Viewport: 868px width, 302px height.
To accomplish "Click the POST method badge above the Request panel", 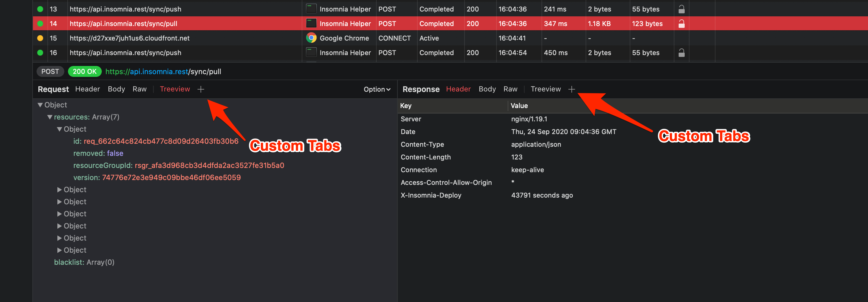I will pos(50,71).
